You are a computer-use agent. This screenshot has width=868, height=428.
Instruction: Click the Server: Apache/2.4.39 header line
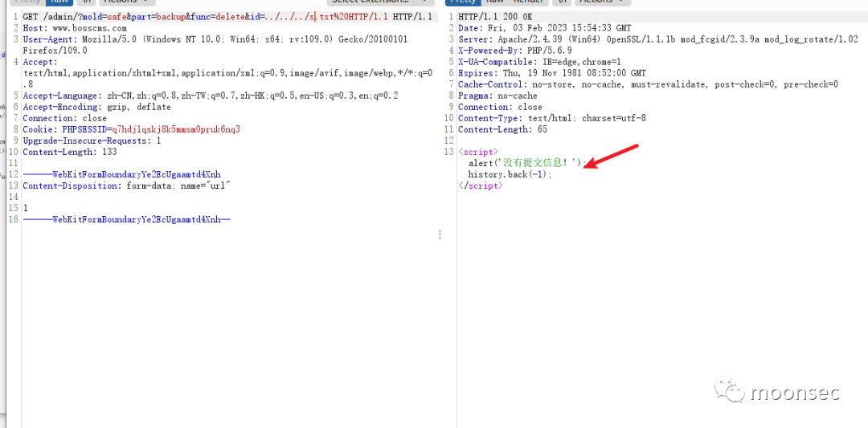(x=658, y=39)
